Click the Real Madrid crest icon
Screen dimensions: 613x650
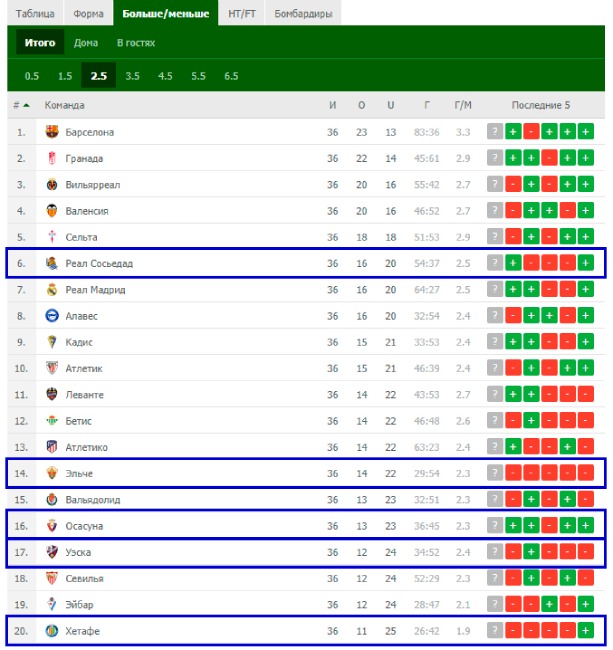click(52, 289)
